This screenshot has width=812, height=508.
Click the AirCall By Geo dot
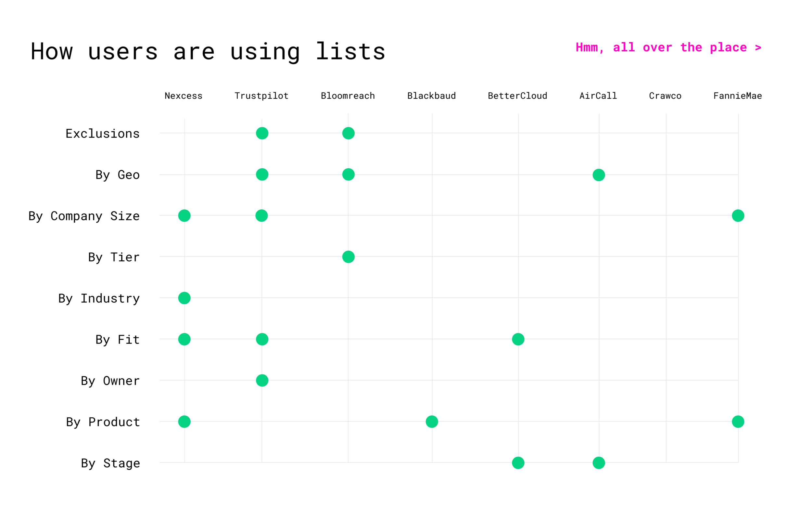tap(599, 175)
